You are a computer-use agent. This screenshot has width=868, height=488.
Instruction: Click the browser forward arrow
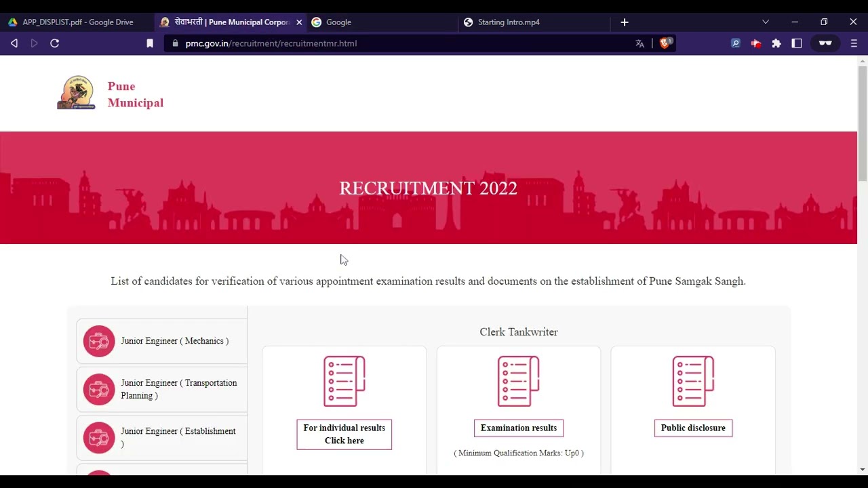coord(35,43)
